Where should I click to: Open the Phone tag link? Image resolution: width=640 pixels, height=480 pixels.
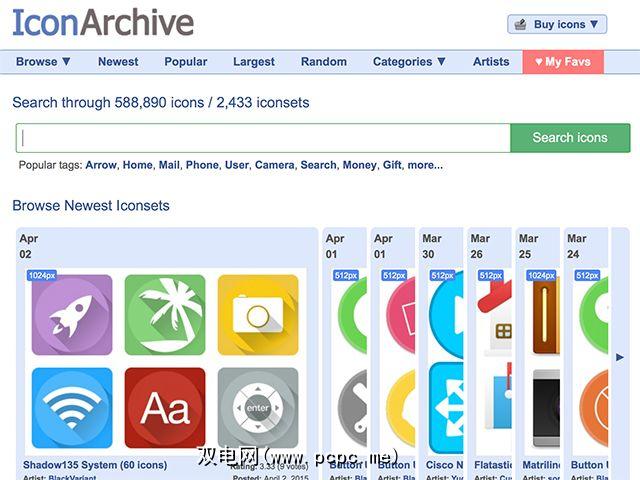[x=202, y=165]
